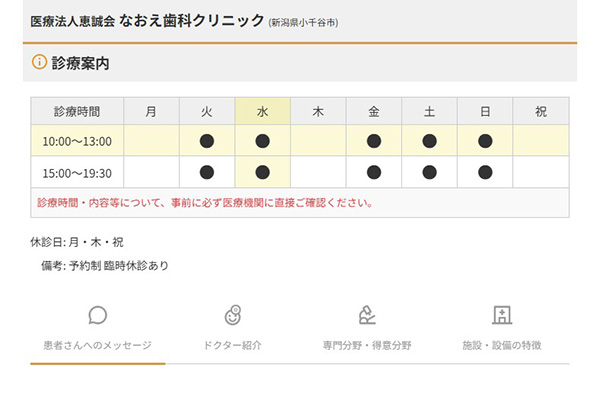The width and height of the screenshot is (600, 400).
Task: Click the 診療案内 section heading
Action: point(80,62)
